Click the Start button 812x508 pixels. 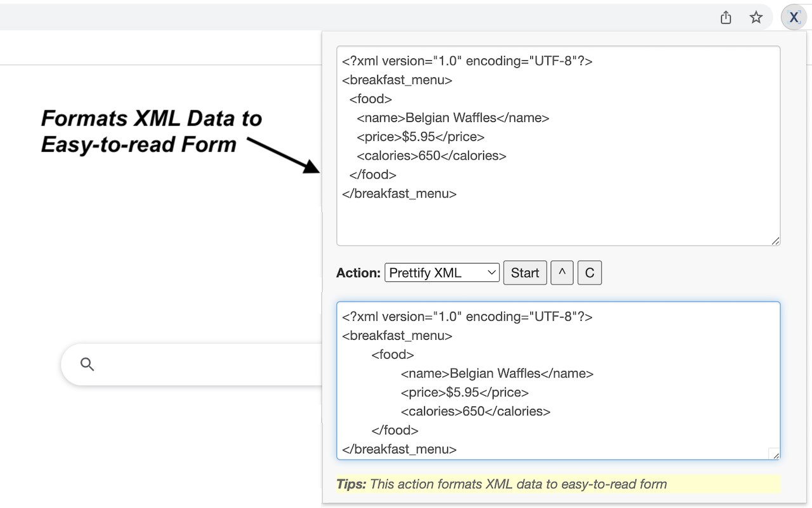tap(525, 273)
